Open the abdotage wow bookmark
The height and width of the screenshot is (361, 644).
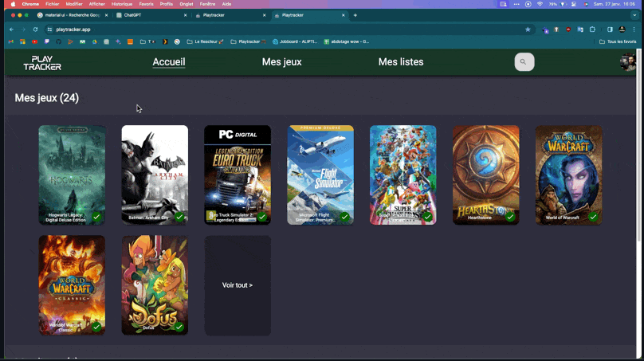click(346, 41)
